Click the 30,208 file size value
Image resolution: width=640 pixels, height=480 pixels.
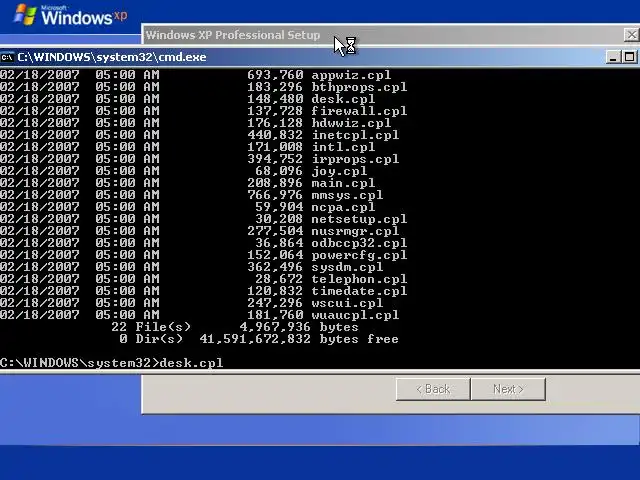[280, 219]
